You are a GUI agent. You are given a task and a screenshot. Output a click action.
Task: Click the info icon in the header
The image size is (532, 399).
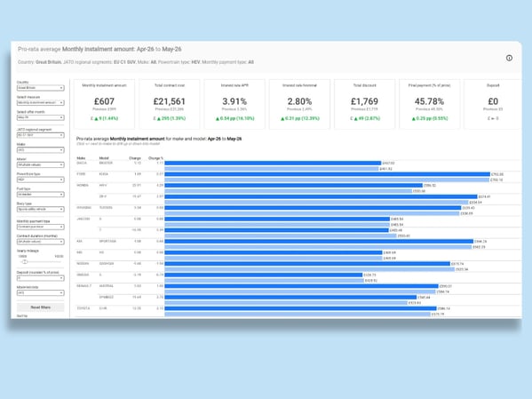(509, 58)
